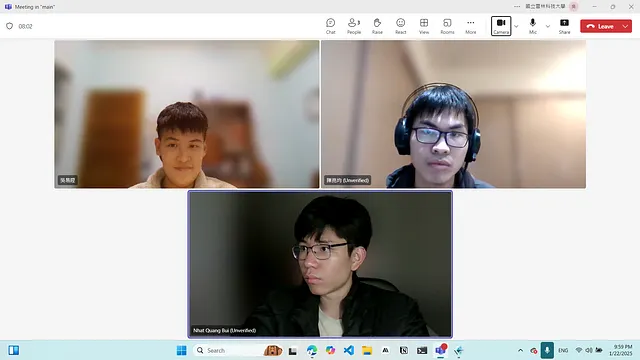Turn the Camera off
Image resolution: width=640 pixels, height=360 pixels.
tap(501, 26)
